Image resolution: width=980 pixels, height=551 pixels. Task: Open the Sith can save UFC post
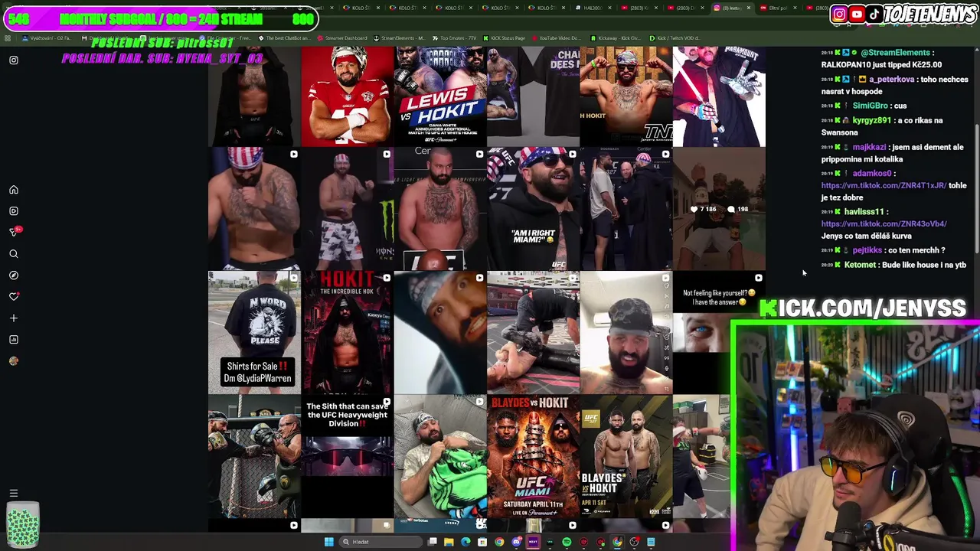point(348,457)
